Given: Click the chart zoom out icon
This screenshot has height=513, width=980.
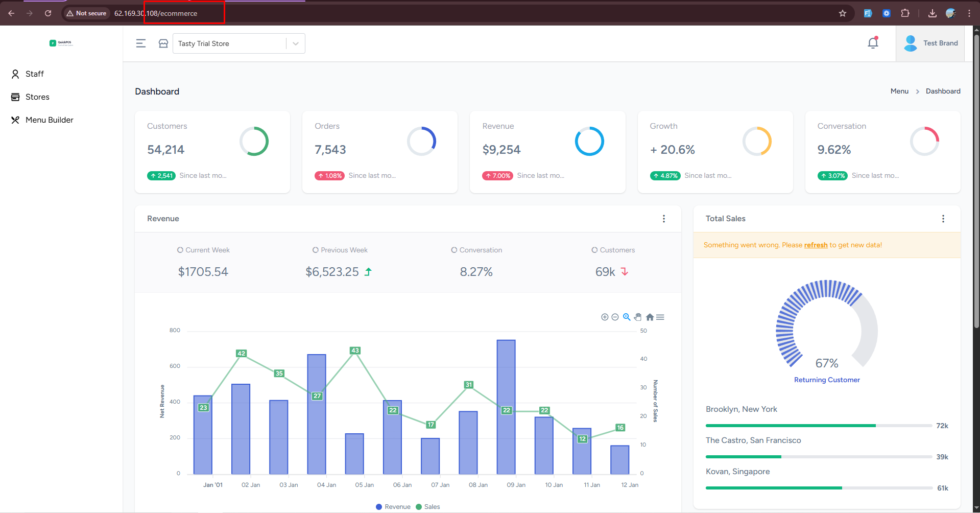Looking at the screenshot, I should (615, 317).
